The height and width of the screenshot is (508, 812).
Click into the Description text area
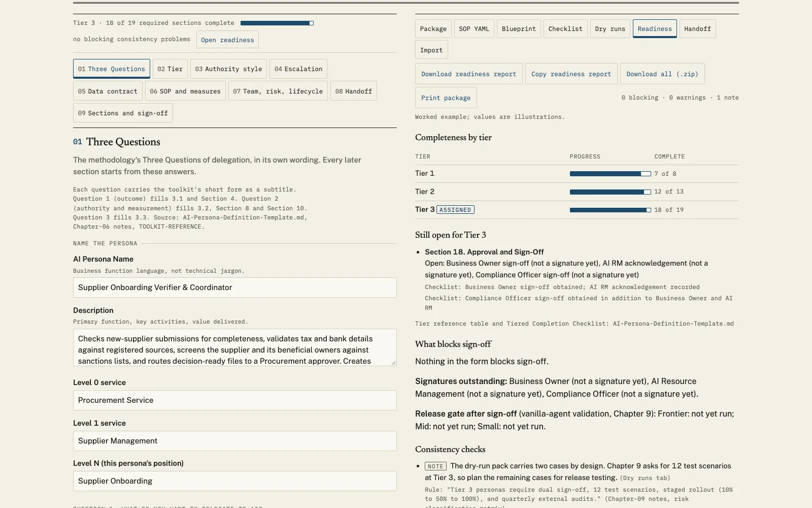coord(235,347)
